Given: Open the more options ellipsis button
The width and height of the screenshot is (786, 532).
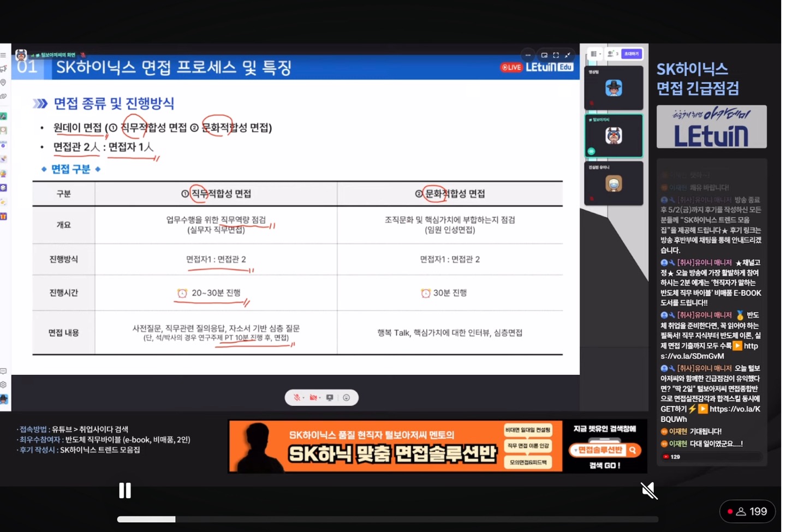Looking at the screenshot, I should pyautogui.click(x=528, y=55).
